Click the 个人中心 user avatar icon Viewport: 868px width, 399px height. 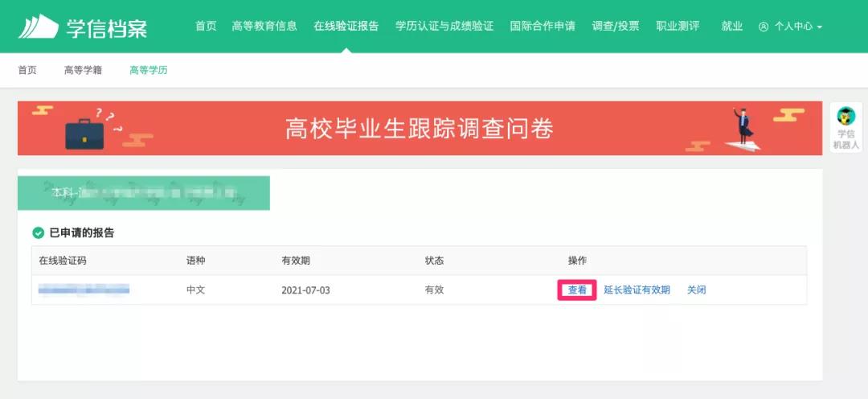pos(763,27)
